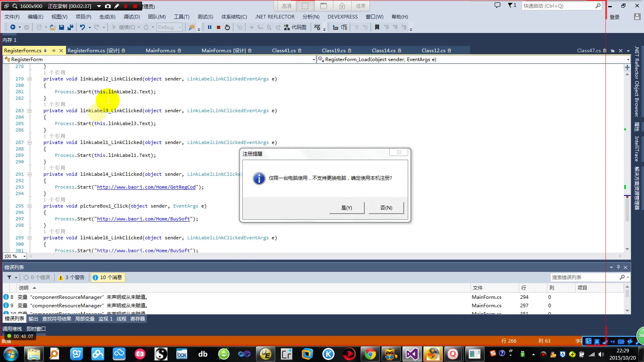Toggle the 0 个错误 filter

[37, 277]
